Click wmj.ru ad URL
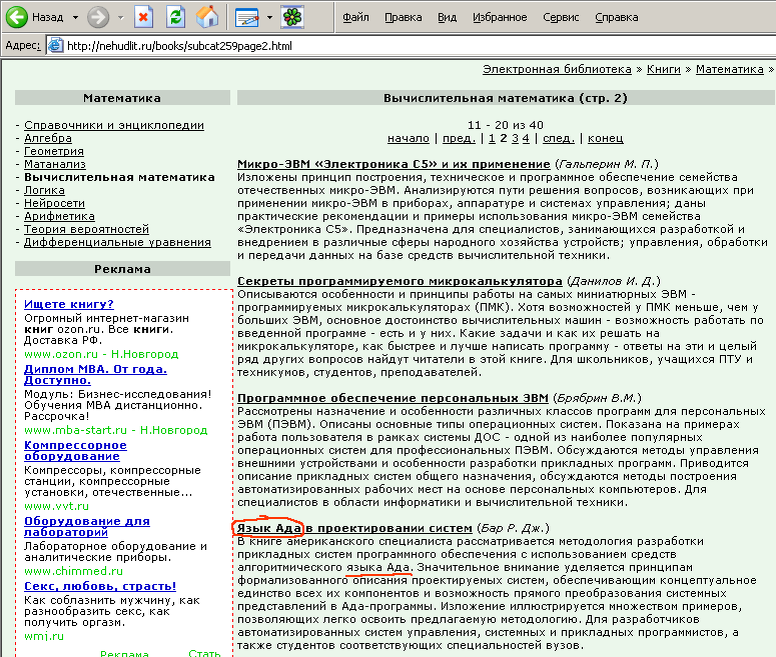The height and width of the screenshot is (657, 776). click(x=44, y=636)
